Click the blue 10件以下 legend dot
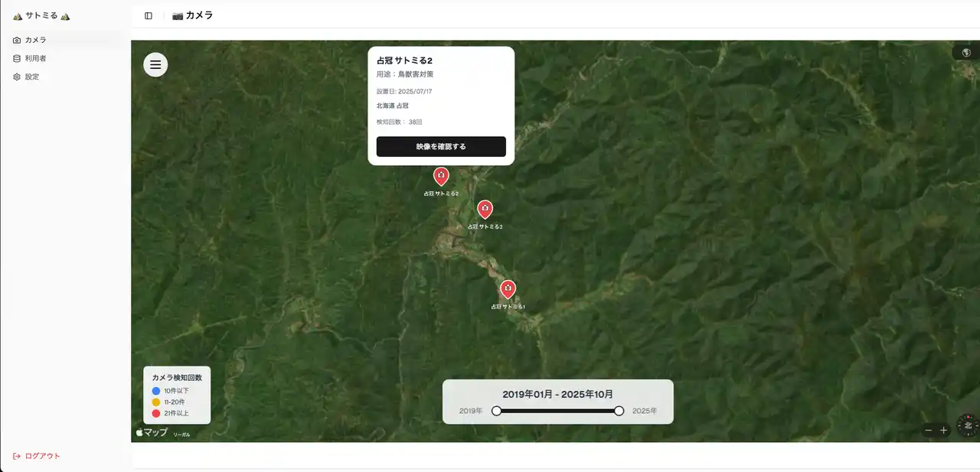Viewport: 980px width, 472px height. (x=156, y=391)
